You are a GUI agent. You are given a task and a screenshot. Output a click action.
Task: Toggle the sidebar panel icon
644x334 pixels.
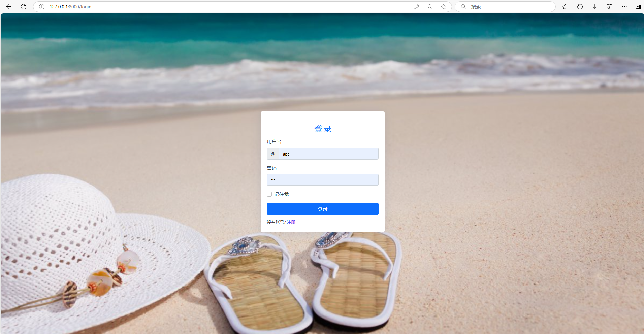click(638, 7)
